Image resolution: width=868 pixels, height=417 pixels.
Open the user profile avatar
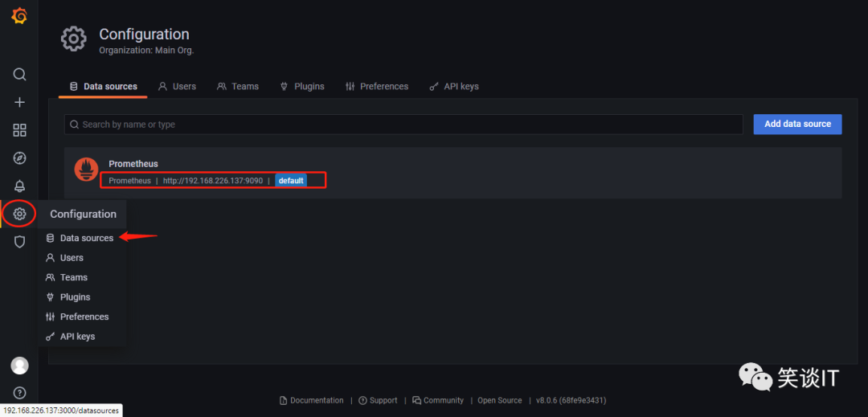tap(19, 366)
